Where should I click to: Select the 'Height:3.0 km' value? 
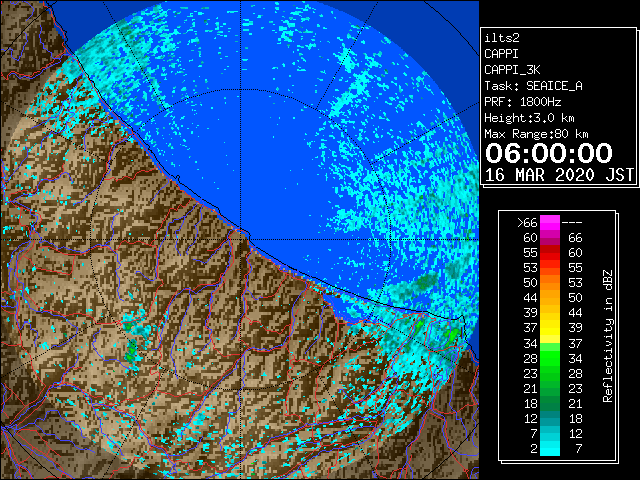(529, 118)
